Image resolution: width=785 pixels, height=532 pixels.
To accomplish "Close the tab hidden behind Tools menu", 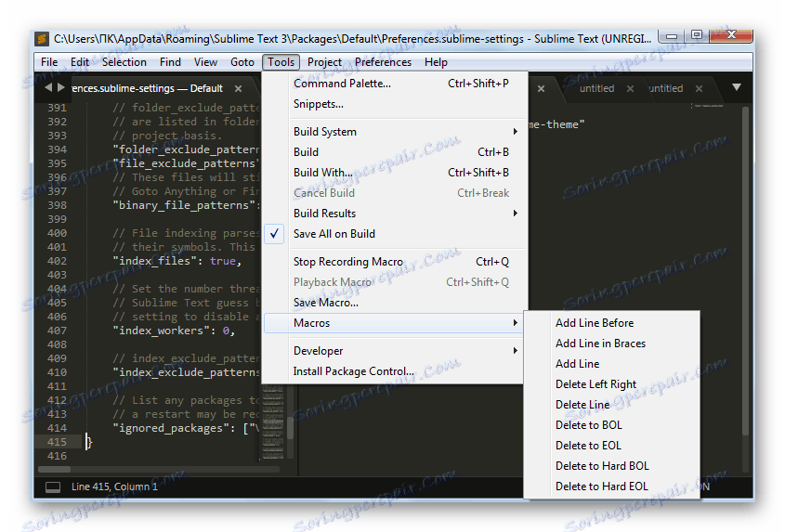I will [x=542, y=88].
